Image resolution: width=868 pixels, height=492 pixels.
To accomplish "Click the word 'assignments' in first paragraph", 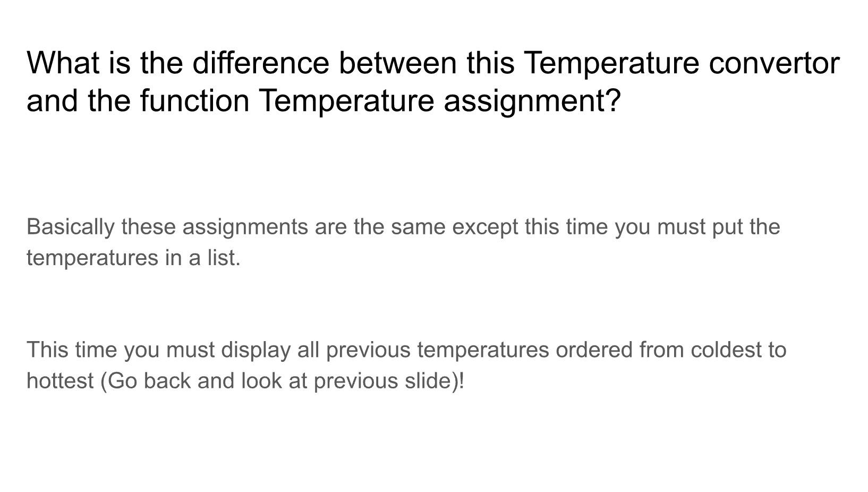I will click(245, 227).
